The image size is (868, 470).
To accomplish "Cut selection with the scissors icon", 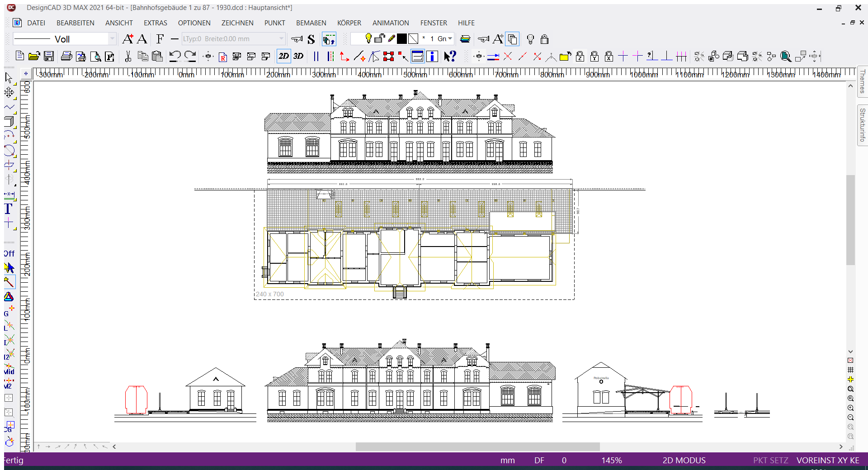I will click(x=128, y=56).
